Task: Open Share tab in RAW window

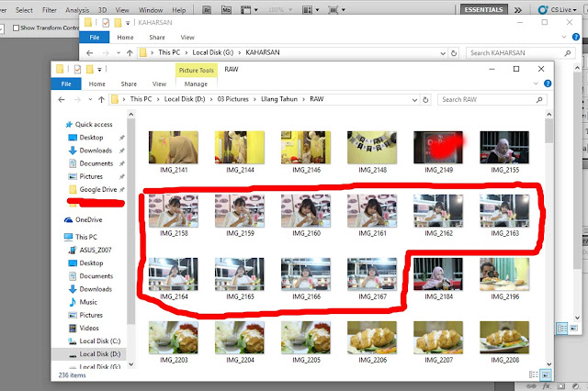Action: [x=129, y=84]
